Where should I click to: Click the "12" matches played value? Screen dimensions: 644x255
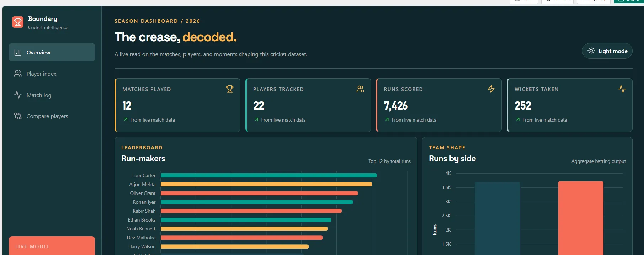[x=127, y=106]
